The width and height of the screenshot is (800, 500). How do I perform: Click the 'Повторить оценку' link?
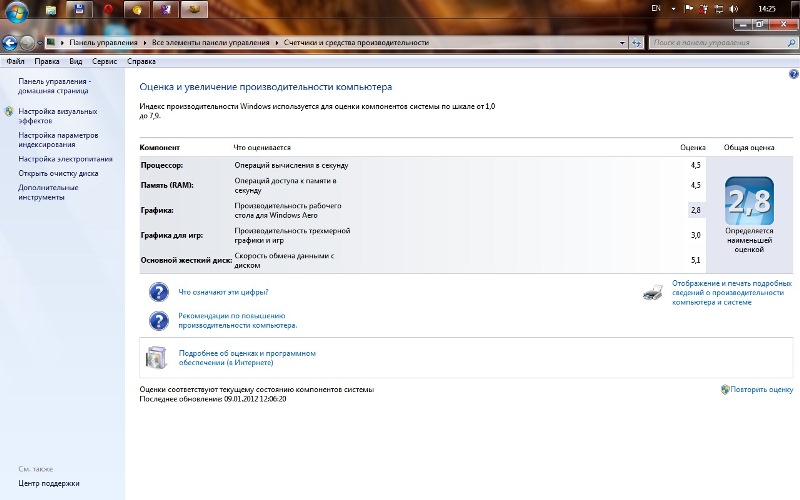pos(761,389)
